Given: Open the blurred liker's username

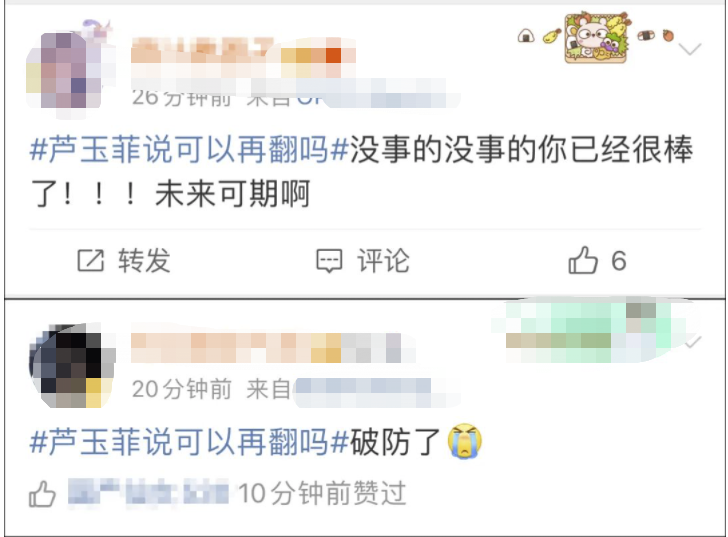Looking at the screenshot, I should click(x=149, y=493).
